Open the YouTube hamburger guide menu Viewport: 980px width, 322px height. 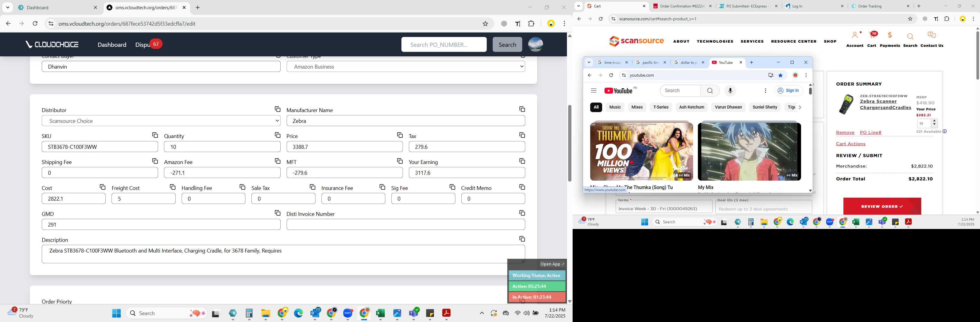click(x=593, y=91)
